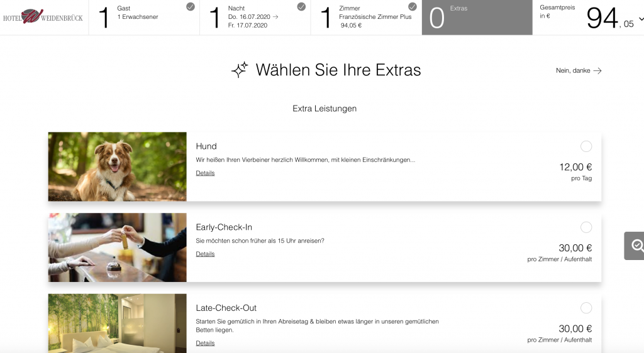Expand Details under Early-Check-In

click(x=206, y=254)
